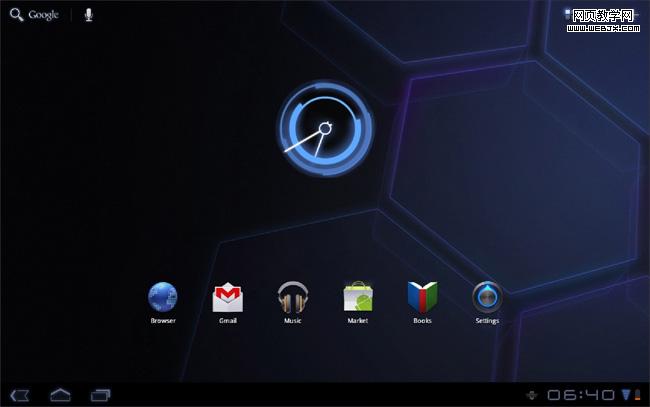
Task: Open the Settings app icon
Action: coord(487,297)
